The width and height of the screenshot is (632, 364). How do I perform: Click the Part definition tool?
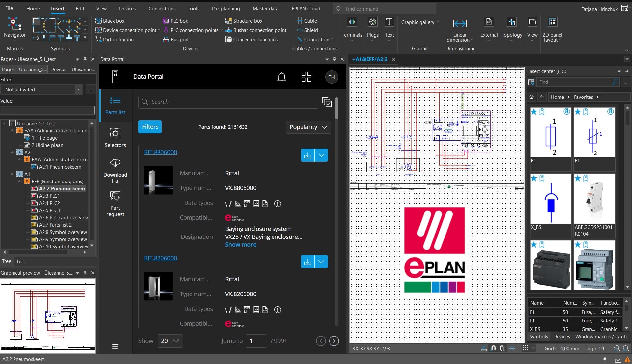pyautogui.click(x=114, y=39)
